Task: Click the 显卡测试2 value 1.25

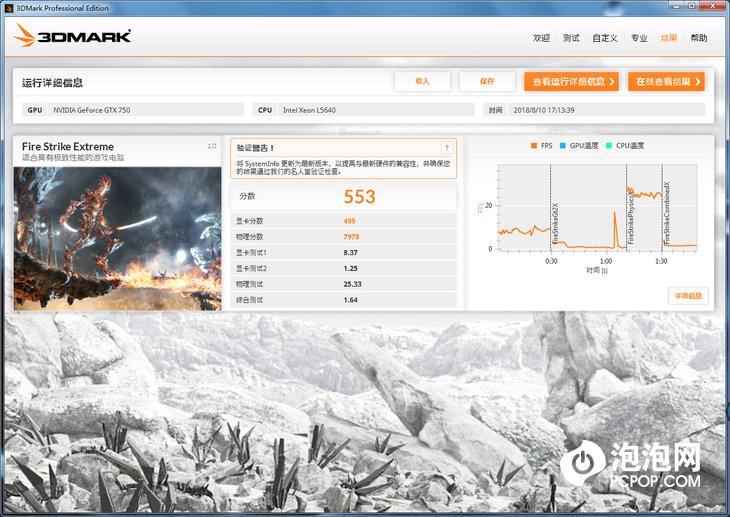Action: [x=351, y=268]
